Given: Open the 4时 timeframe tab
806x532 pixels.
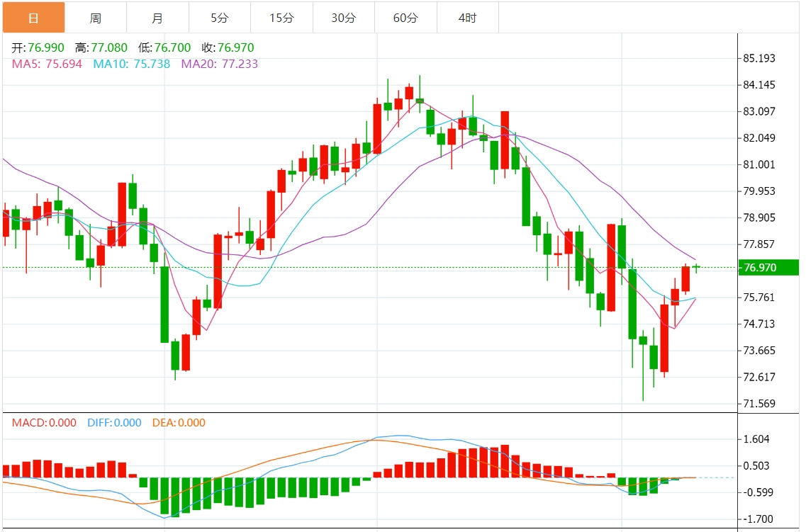Looking at the screenshot, I should pyautogui.click(x=468, y=18).
